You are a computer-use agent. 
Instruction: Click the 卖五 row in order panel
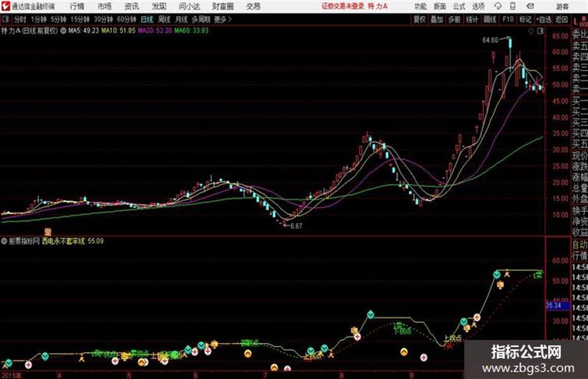click(x=580, y=46)
